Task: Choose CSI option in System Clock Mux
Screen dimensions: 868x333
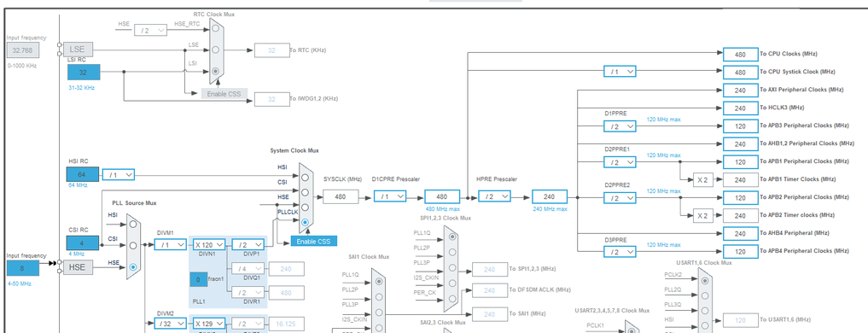Action: [305, 192]
